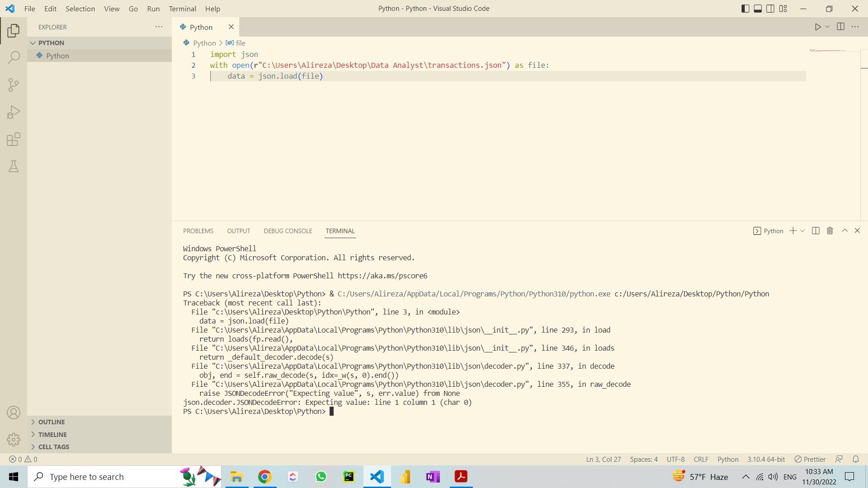Select the Extensions icon in activity bar
Screen dimensions: 868x488
coord(13,140)
